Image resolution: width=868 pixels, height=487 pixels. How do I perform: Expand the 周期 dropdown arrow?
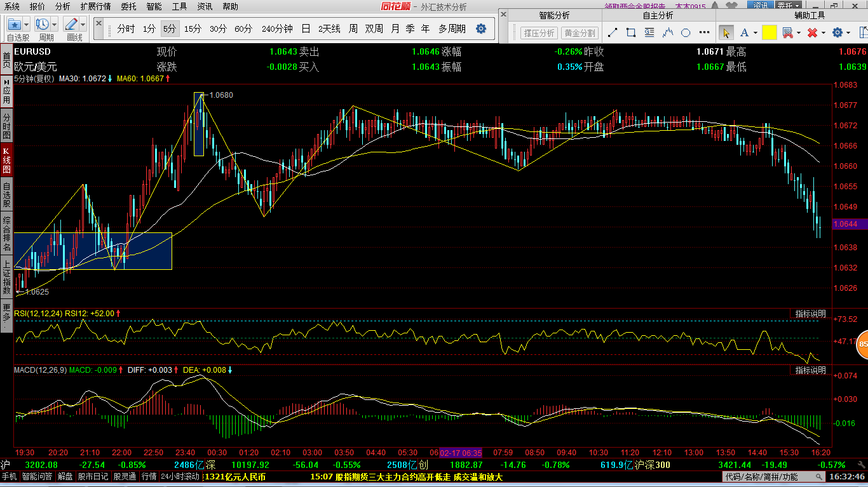pyautogui.click(x=55, y=24)
